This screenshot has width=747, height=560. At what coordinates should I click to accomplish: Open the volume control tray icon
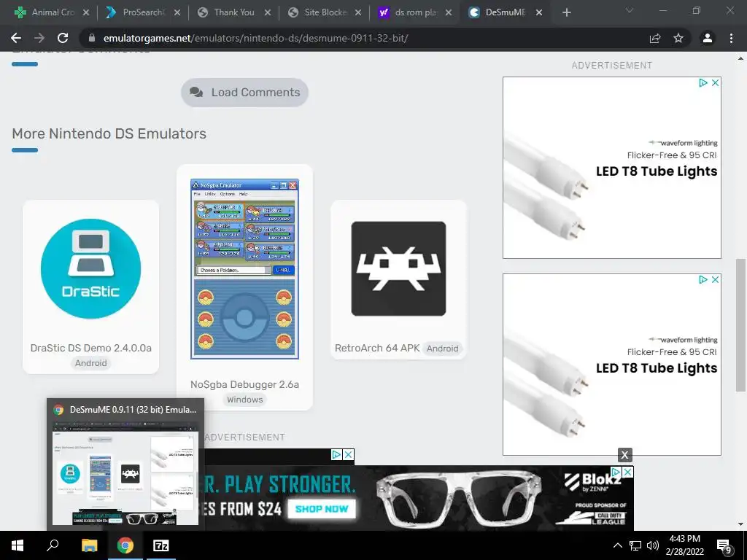(x=653, y=545)
